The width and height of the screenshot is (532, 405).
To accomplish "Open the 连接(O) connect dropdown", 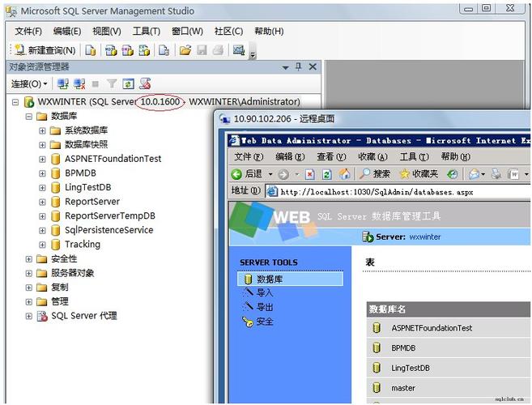I will coord(29,83).
